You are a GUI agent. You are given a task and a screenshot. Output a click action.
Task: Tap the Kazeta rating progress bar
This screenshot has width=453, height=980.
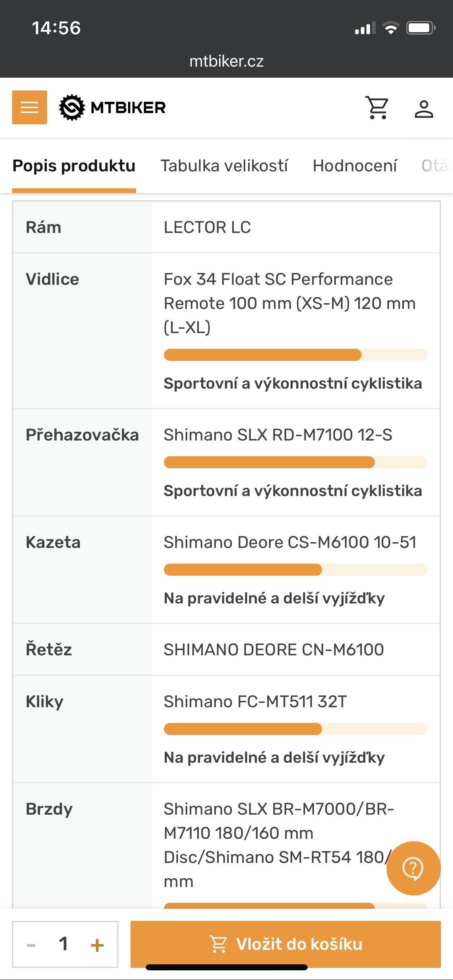pyautogui.click(x=296, y=570)
